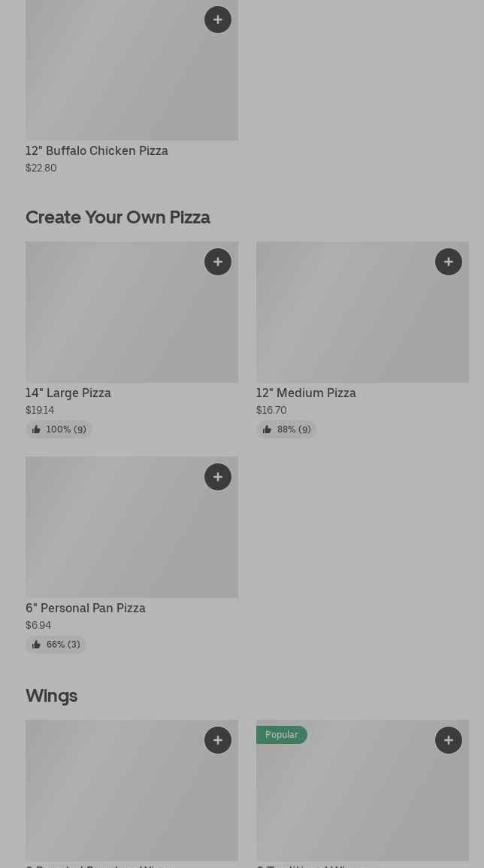
Task: Click plus icon on the first Wings item
Action: coord(218,740)
